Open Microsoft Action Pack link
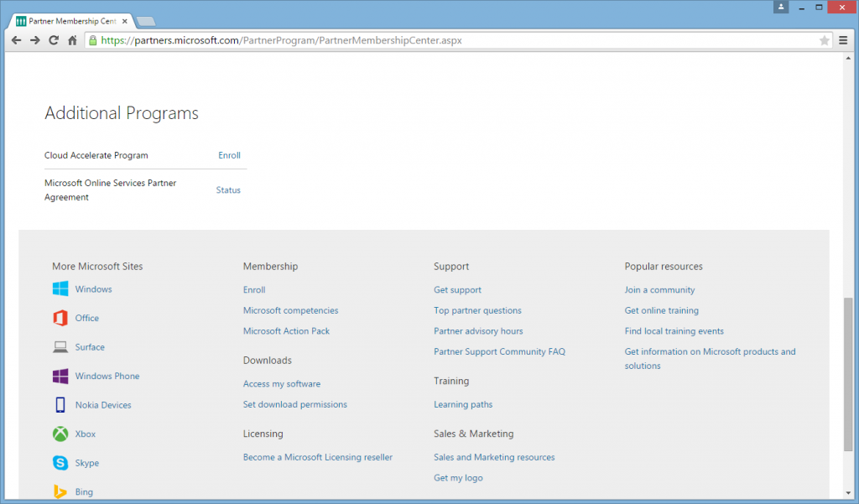Image resolution: width=859 pixels, height=504 pixels. 287,331
